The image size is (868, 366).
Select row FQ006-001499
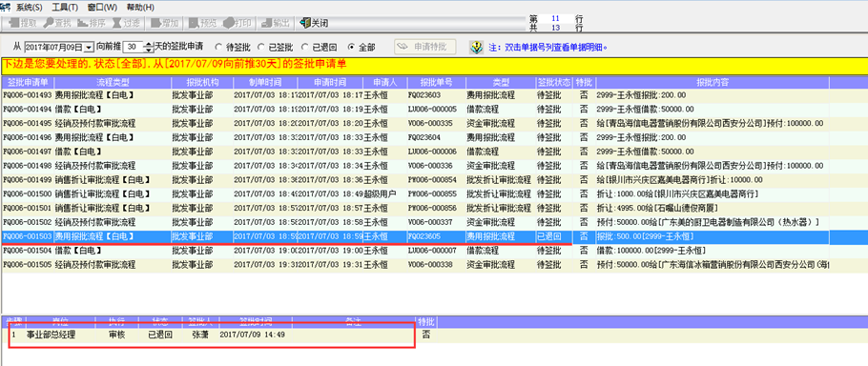pyautogui.click(x=415, y=180)
